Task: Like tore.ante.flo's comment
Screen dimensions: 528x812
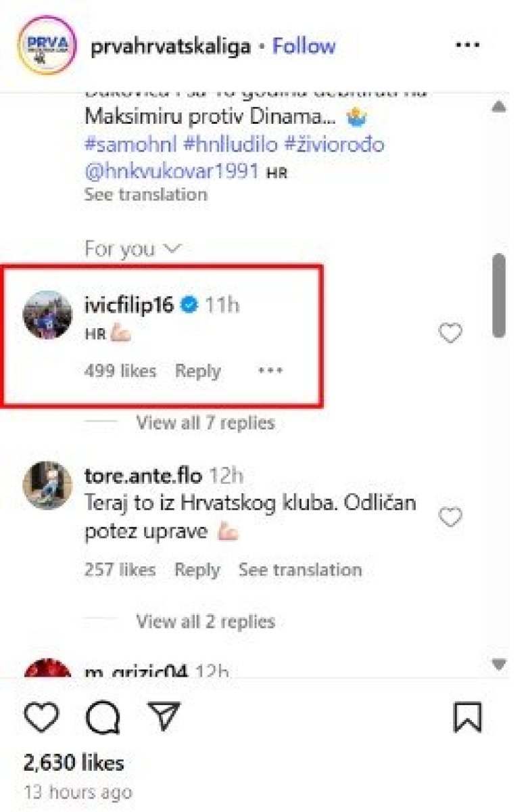Action: (450, 518)
